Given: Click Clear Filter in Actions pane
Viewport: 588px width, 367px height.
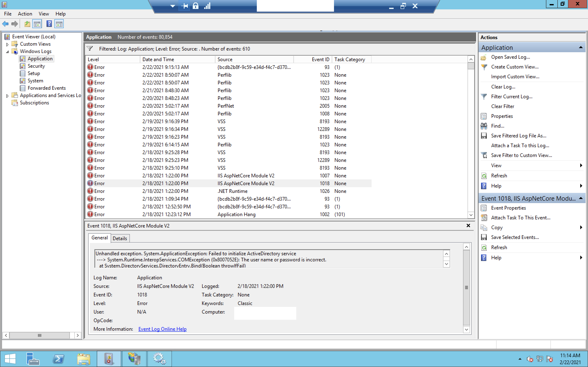Looking at the screenshot, I should click(502, 106).
